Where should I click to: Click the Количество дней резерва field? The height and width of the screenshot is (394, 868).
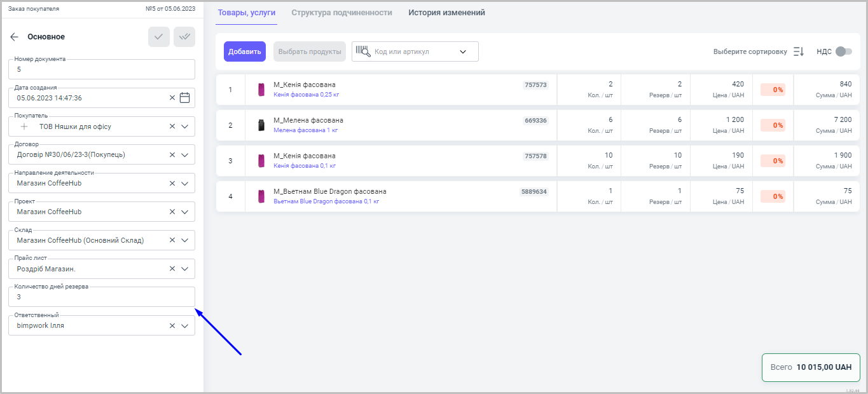tap(102, 297)
